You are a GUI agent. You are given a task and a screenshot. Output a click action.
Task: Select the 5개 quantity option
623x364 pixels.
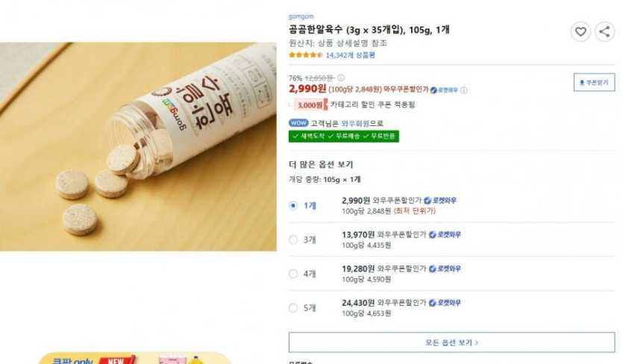[x=293, y=308]
